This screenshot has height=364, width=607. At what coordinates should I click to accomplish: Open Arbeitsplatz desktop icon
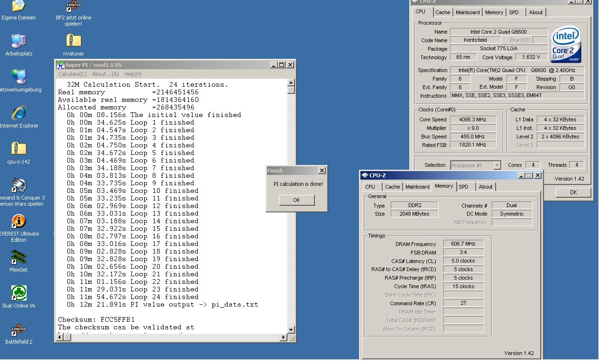point(18,41)
